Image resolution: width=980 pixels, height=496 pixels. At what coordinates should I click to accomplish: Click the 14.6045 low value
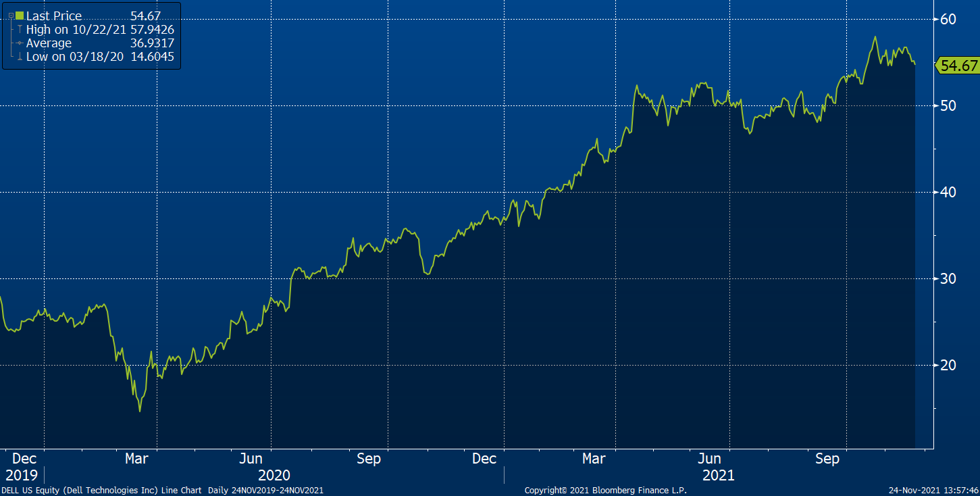(x=153, y=57)
